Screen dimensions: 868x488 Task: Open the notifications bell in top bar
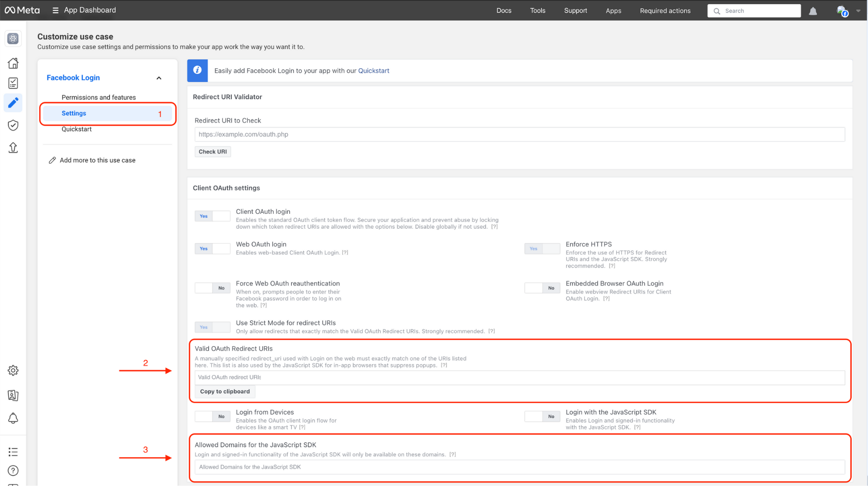tap(813, 11)
